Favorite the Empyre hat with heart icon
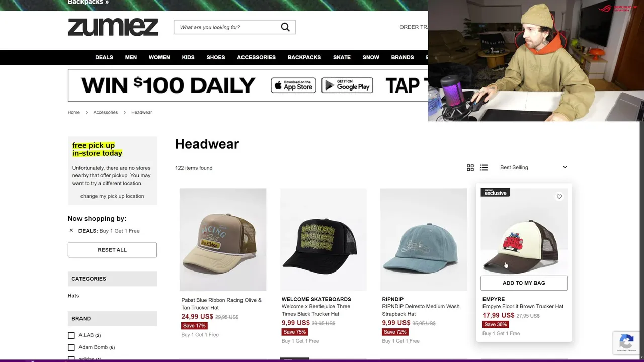The height and width of the screenshot is (362, 644). pos(559,197)
